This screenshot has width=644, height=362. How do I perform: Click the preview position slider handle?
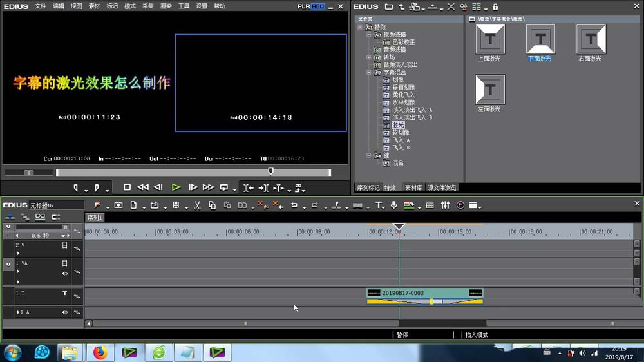click(x=270, y=171)
